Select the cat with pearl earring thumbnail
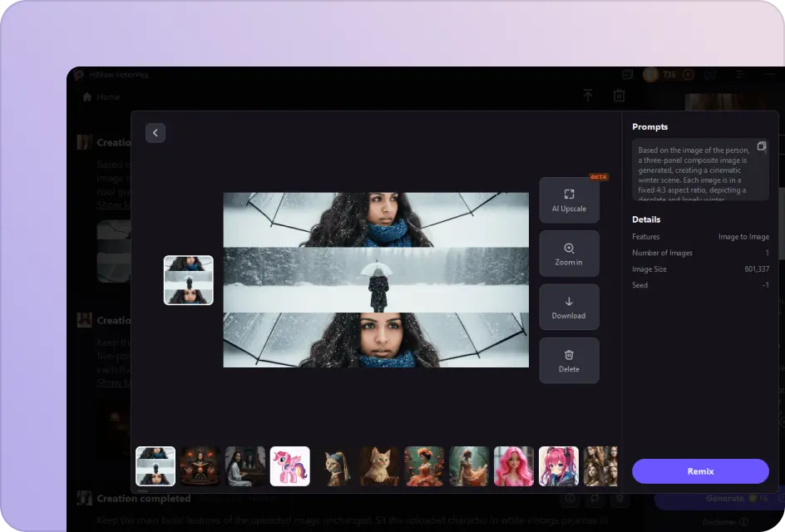The image size is (785, 532). click(335, 466)
